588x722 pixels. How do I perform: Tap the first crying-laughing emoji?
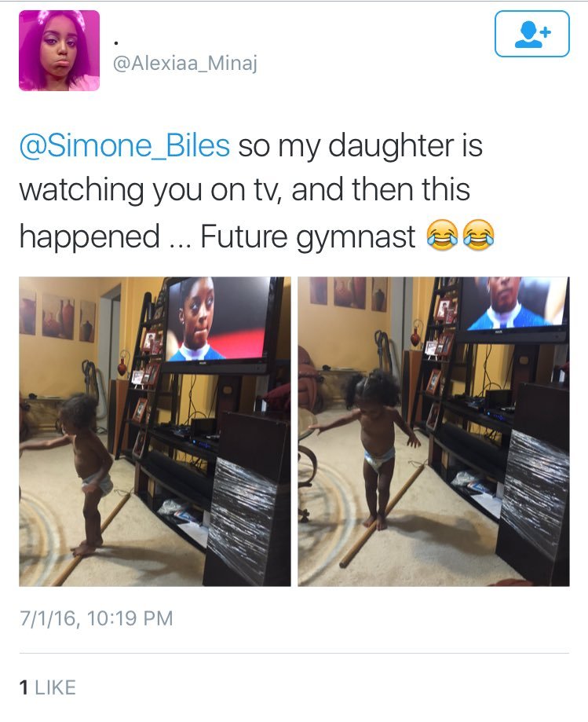pos(442,236)
